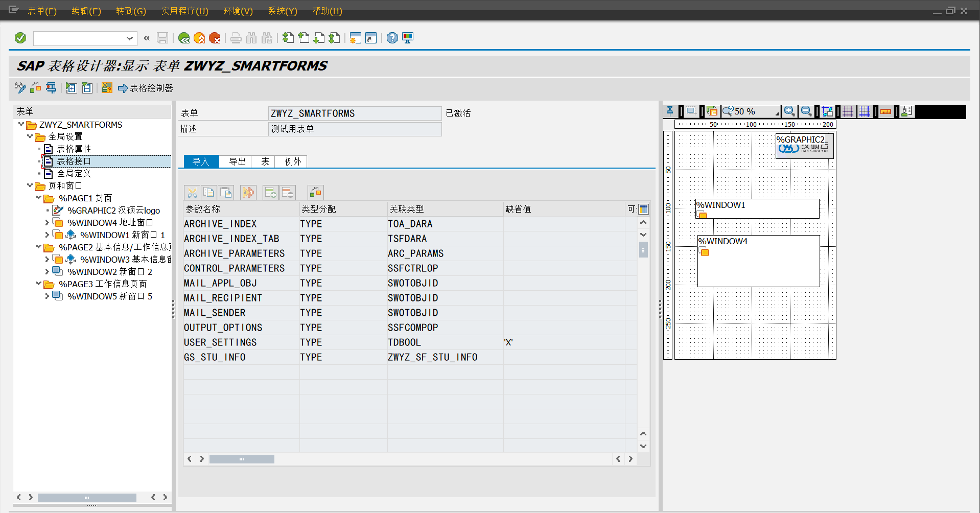Collapse the ZWYZ_SMARTFORMS root node
The height and width of the screenshot is (513, 980).
21,124
